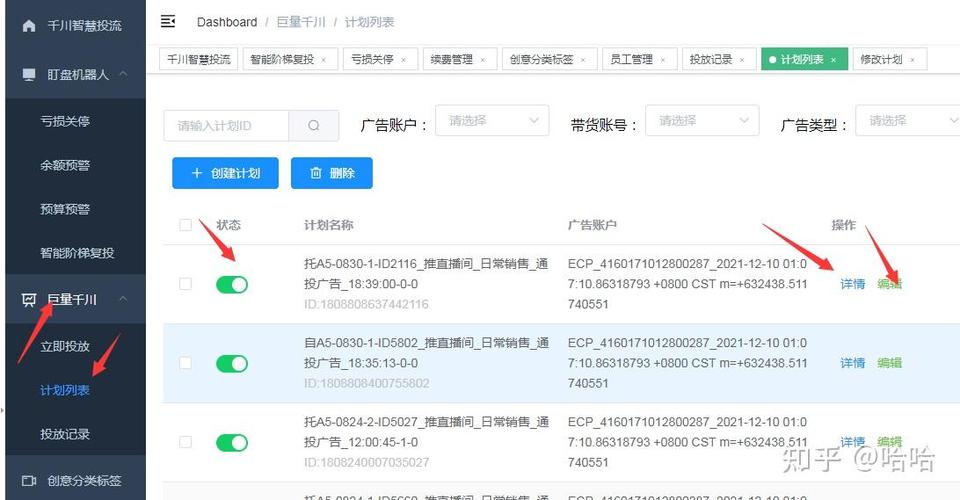
Task: Collapse sidebar with the hamburger icon
Action: 168,21
